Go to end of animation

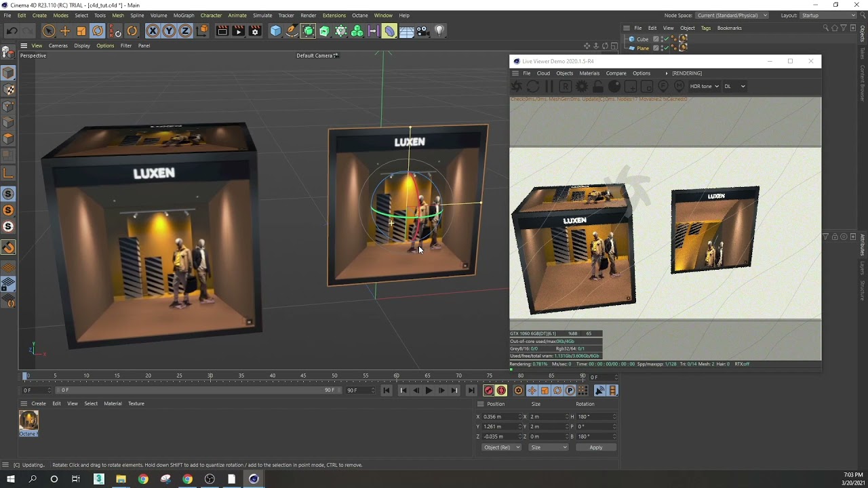point(471,390)
